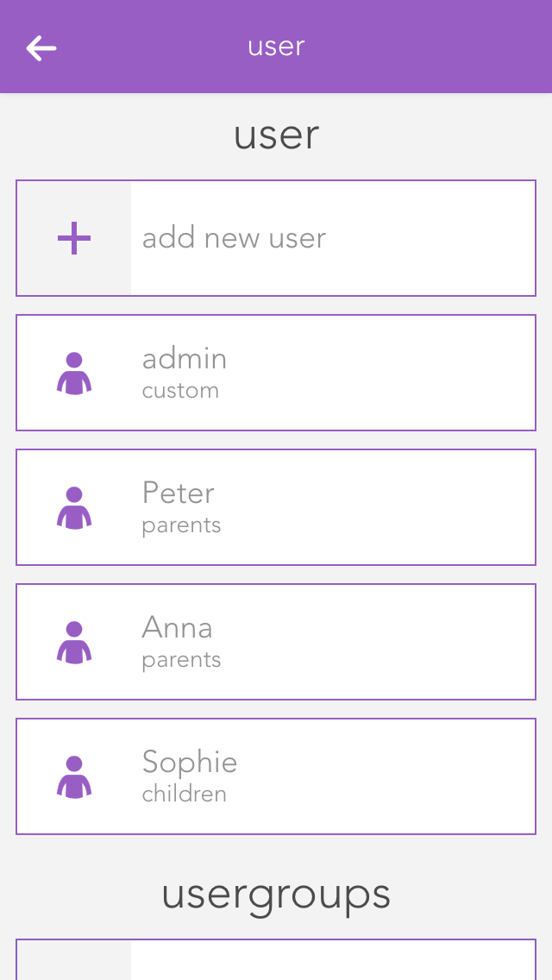Click the plus icon to add user

point(74,238)
